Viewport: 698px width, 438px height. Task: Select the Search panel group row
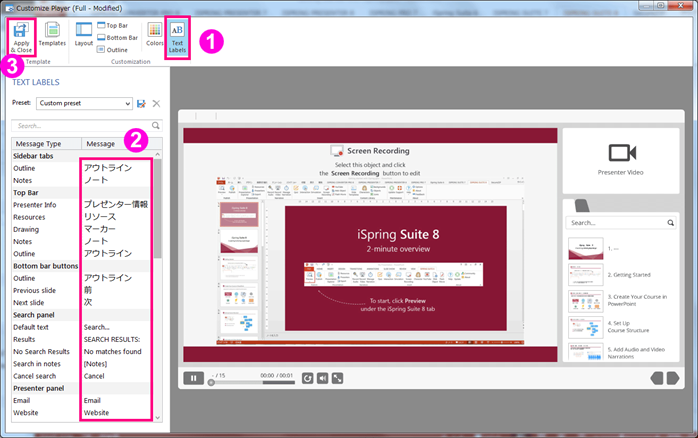[83, 315]
